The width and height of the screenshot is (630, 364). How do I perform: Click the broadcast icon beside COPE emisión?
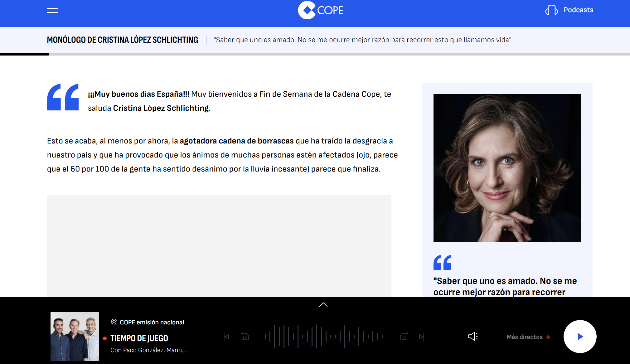114,322
